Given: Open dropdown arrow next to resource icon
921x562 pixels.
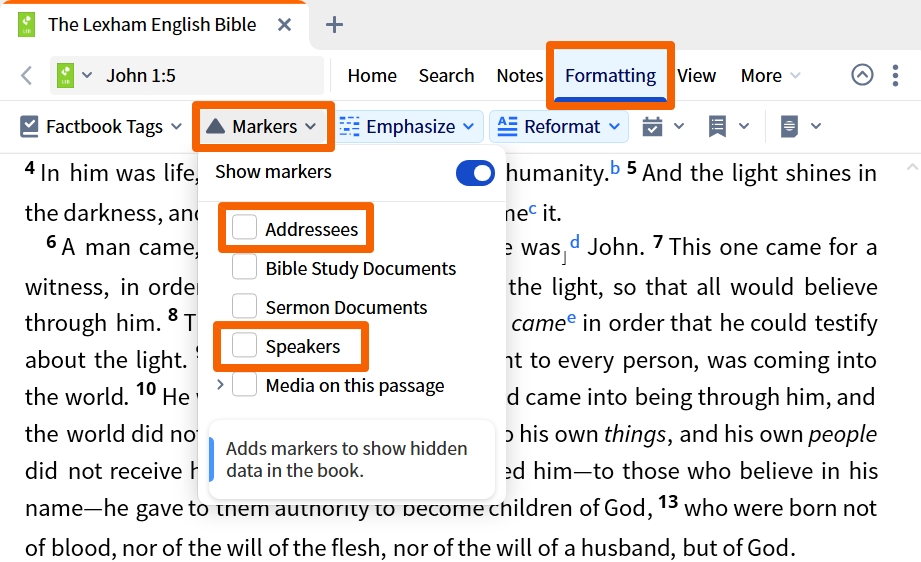Looking at the screenshot, I should tap(87, 75).
